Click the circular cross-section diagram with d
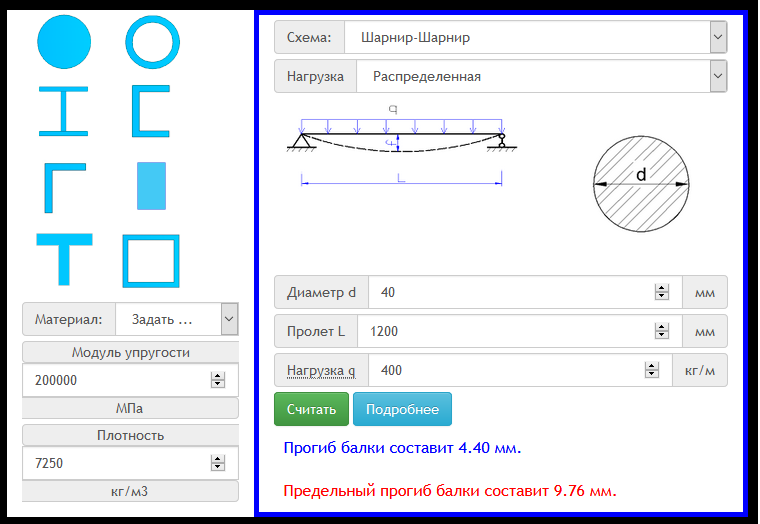Viewport: 760px width, 524px height. click(641, 184)
